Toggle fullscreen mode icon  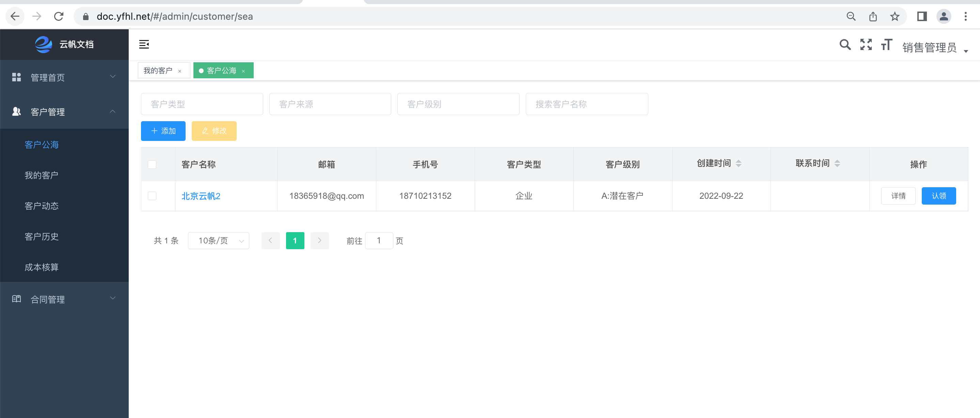(866, 45)
